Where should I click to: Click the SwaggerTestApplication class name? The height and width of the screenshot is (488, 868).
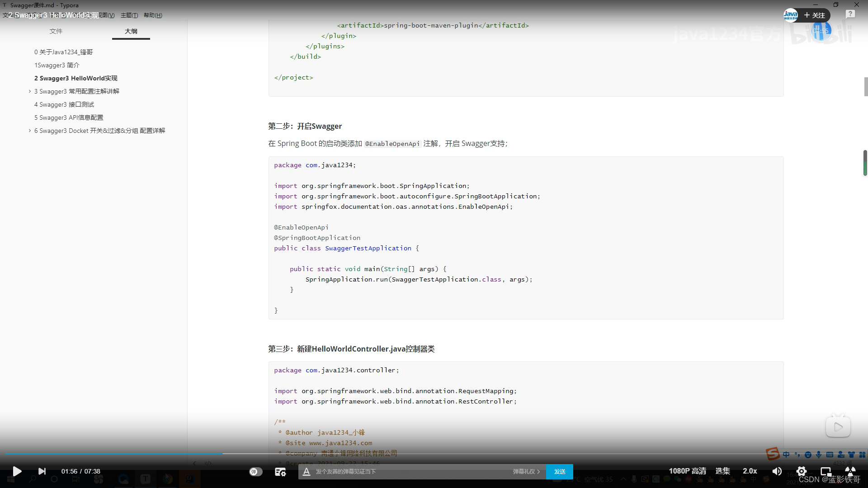tap(368, 248)
